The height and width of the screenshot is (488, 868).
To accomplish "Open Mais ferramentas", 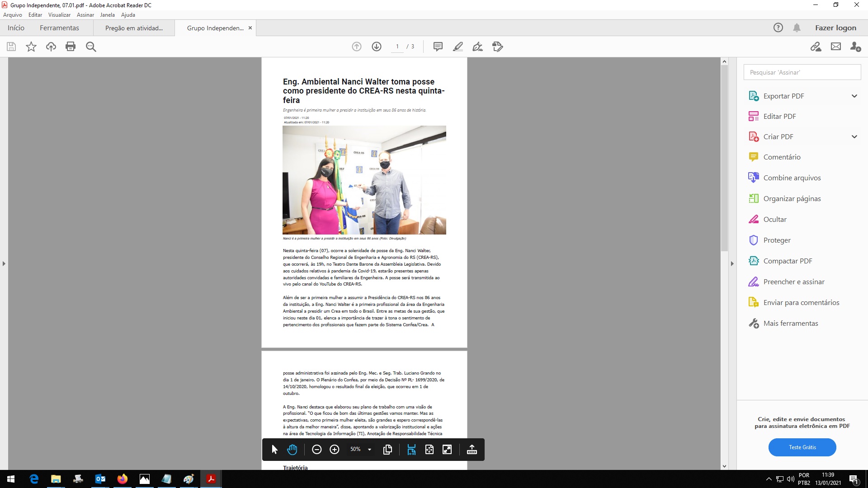I will [x=791, y=323].
